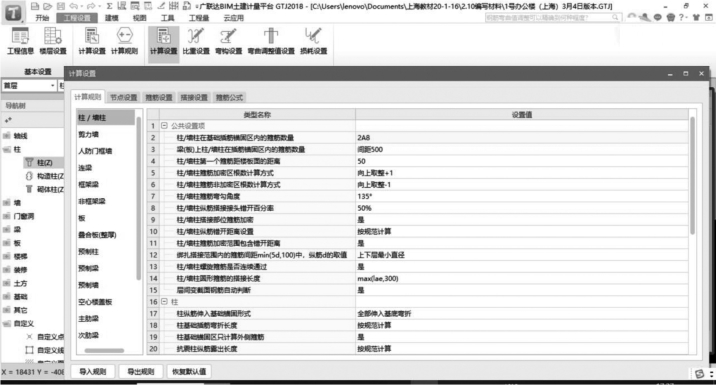Open 比重设置 ribbon icon
Viewport: 716px width, 385px height.
pos(196,41)
